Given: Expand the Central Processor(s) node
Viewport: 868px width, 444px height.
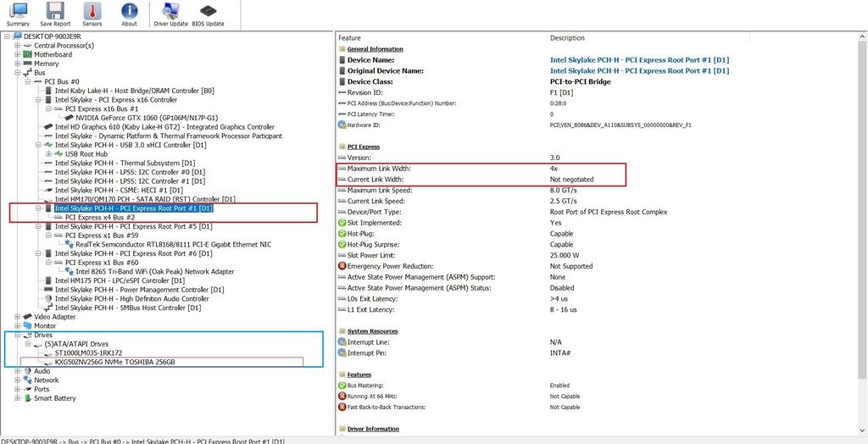Looking at the screenshot, I should point(17,46).
